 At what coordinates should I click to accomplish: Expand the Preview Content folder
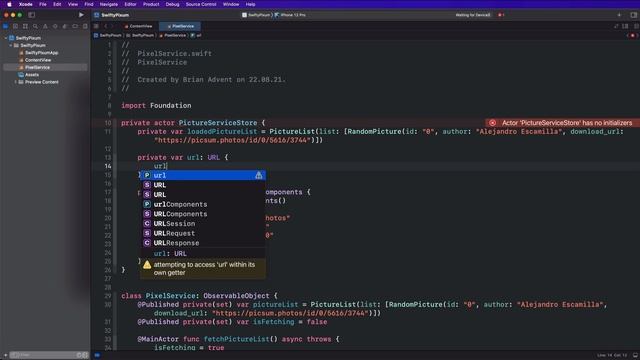[x=16, y=82]
